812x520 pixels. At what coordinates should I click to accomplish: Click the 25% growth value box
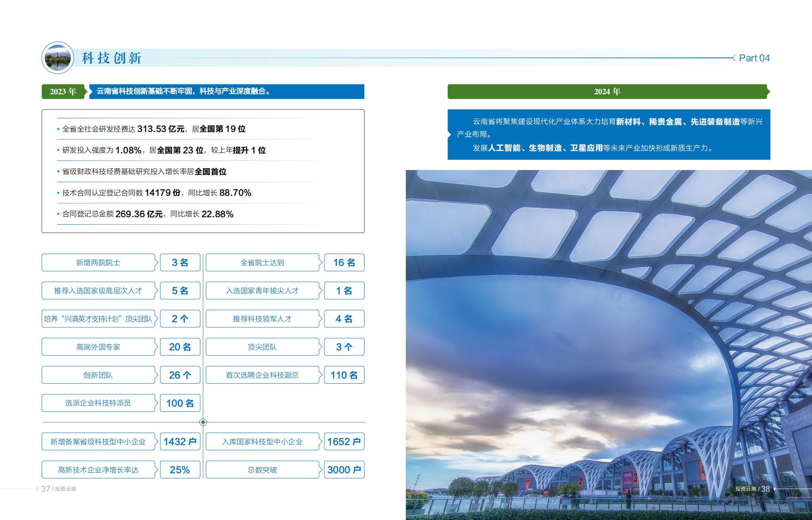click(180, 470)
